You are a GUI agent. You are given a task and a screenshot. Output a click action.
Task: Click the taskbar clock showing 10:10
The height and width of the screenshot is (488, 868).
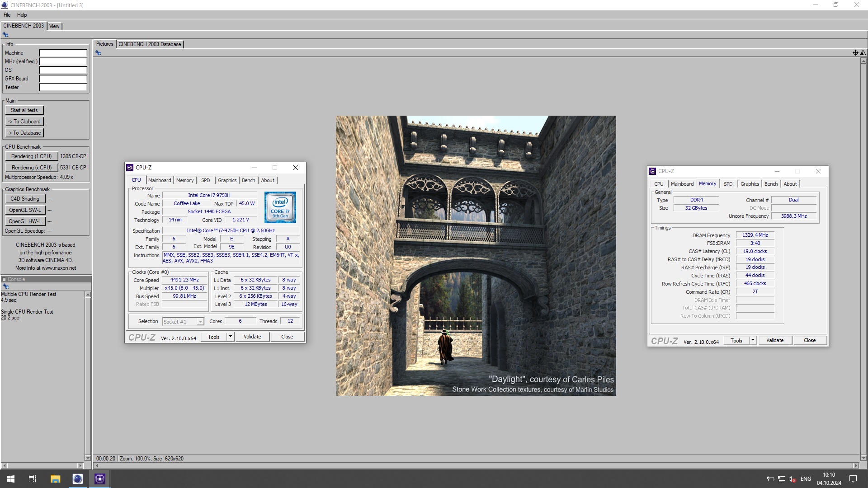pos(829,479)
